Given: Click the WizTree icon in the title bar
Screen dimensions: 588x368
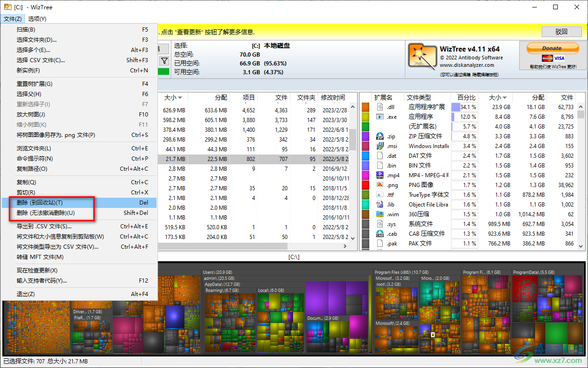Looking at the screenshot, I should [7, 7].
